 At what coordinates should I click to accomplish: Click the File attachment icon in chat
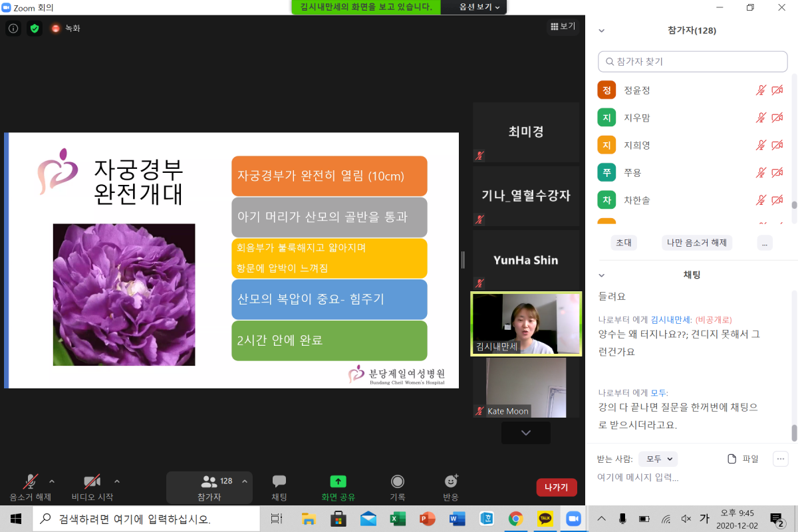click(732, 459)
